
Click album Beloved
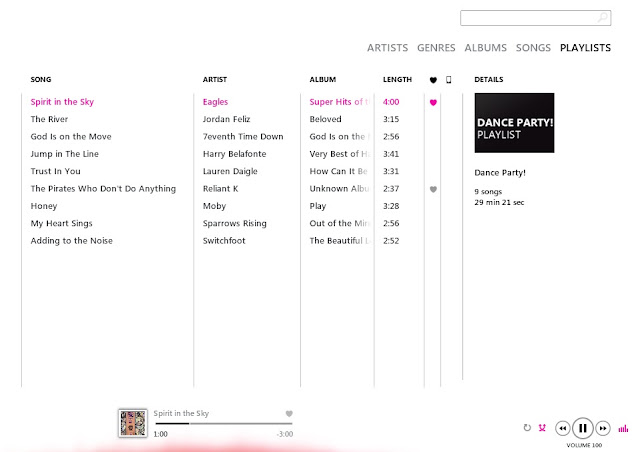coord(325,119)
